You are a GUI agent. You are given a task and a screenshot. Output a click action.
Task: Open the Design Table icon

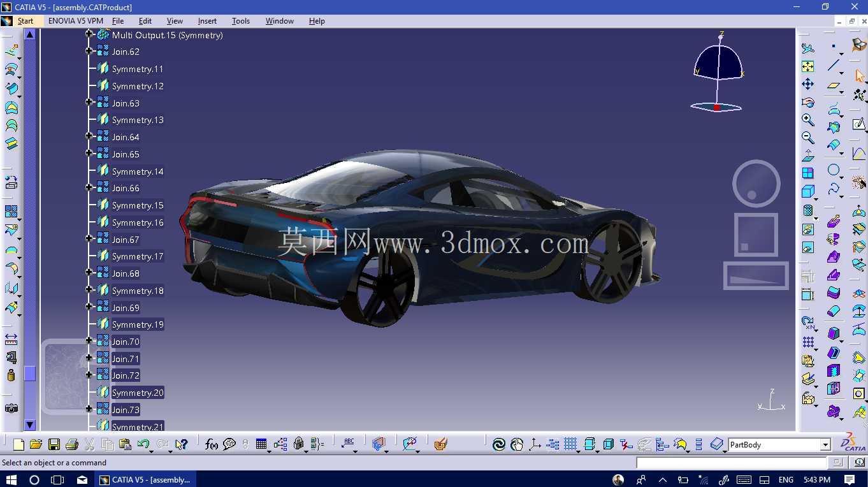pyautogui.click(x=261, y=444)
